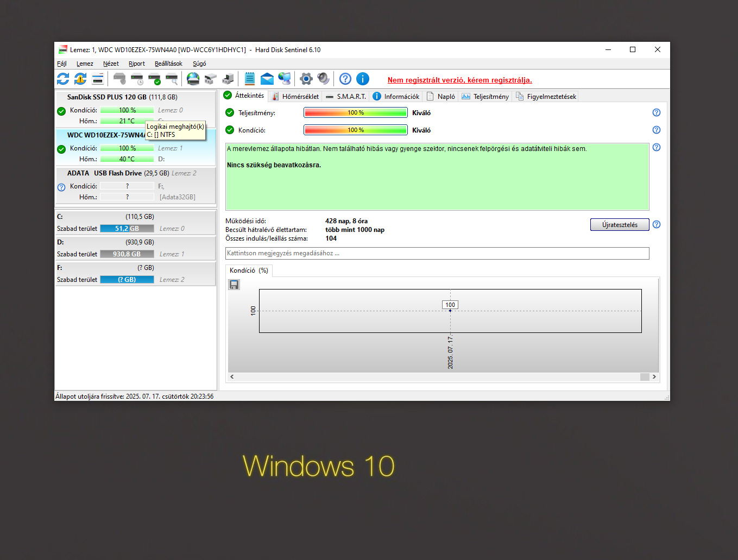Click the globe with monitor toolbar icon
Viewport: 738px width, 560px height.
[x=285, y=79]
